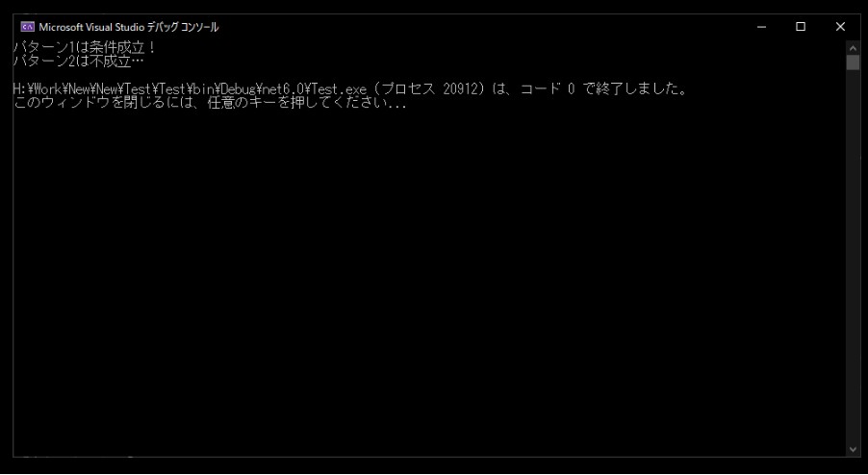Maximize the debug console window
Screen dimensions: 868x475
pos(801,27)
